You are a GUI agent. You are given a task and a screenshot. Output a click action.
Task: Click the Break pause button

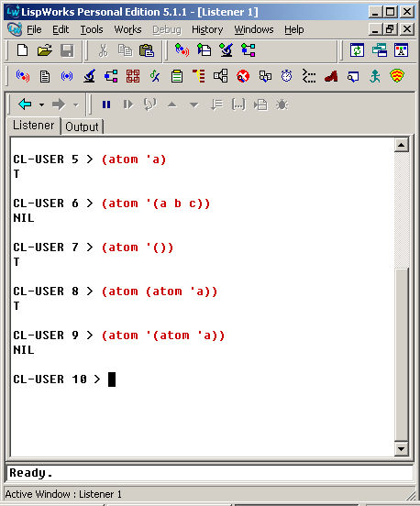coord(106,104)
